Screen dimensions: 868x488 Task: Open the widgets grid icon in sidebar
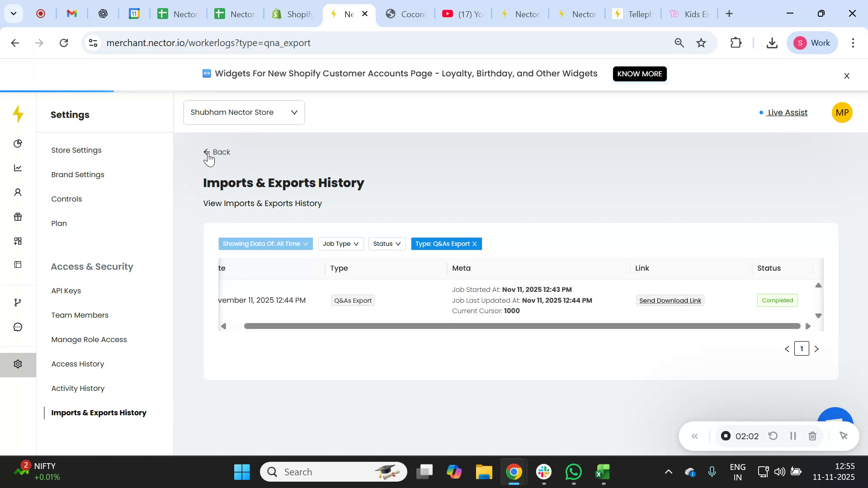pos(18,241)
